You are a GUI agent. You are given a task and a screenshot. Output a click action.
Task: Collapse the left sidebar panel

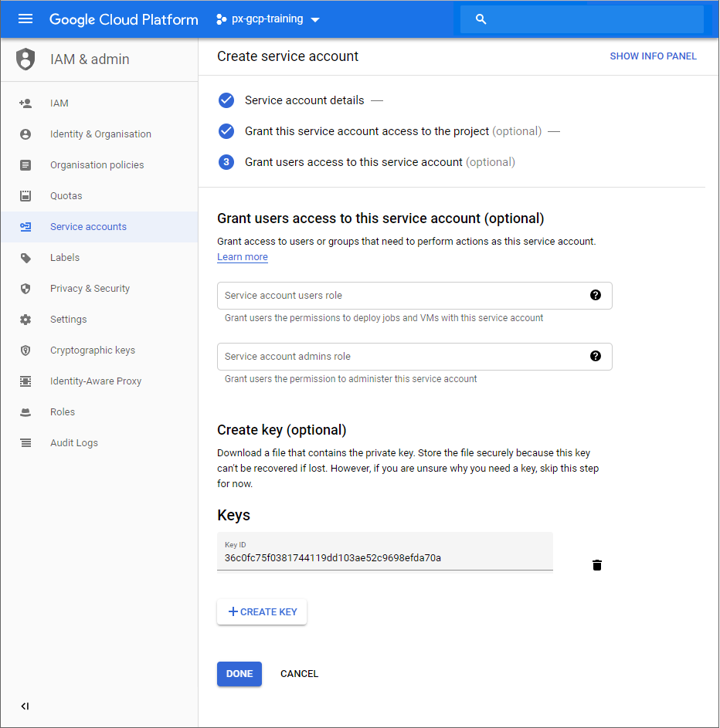point(25,706)
